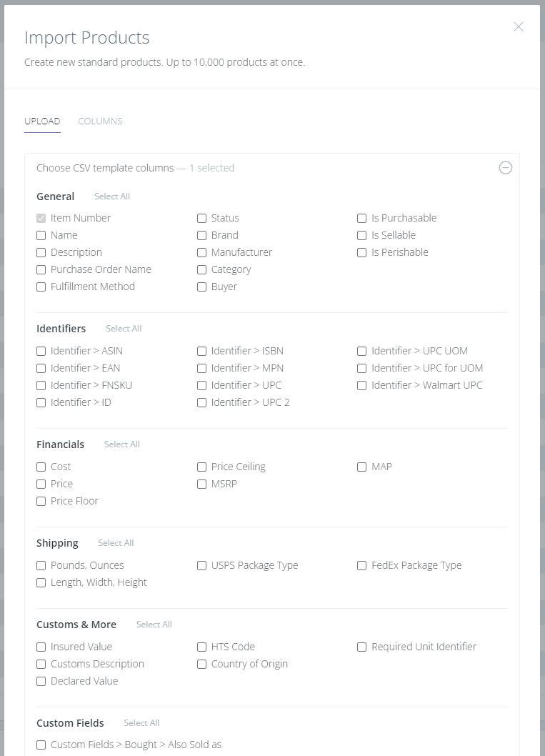
Task: Click the disabled Item Number checkbox
Action: [41, 219]
